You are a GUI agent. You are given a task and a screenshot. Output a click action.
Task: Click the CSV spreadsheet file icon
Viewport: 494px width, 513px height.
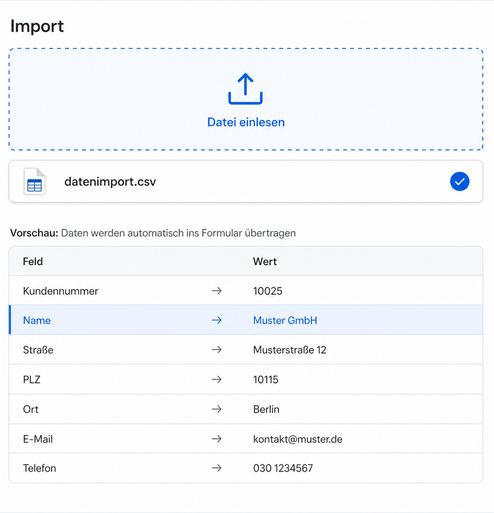(x=34, y=181)
